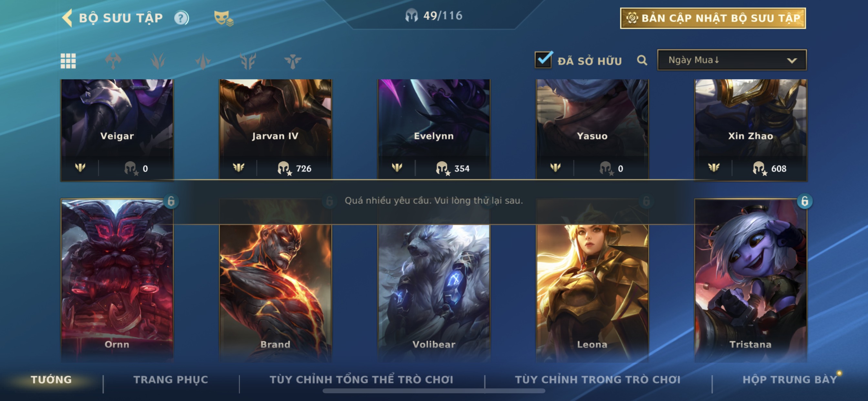Expand sort options with the chevron arrow
The width and height of the screenshot is (868, 401).
[791, 61]
